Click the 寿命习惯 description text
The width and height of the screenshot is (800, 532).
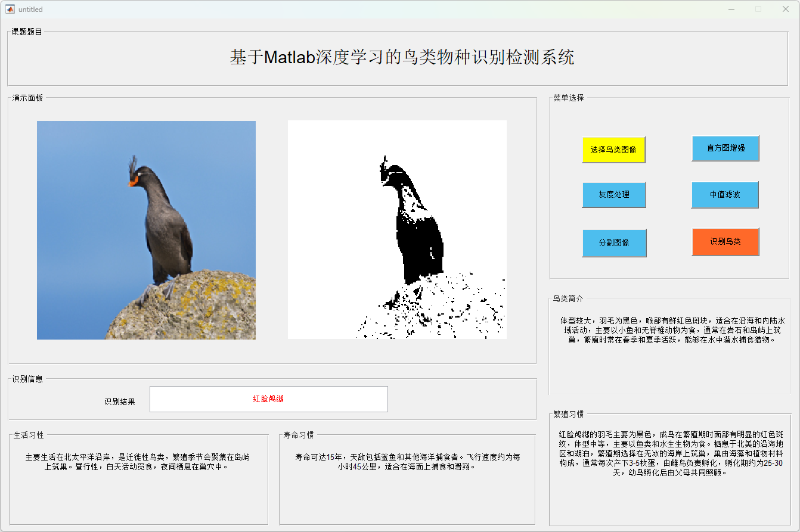click(x=407, y=462)
